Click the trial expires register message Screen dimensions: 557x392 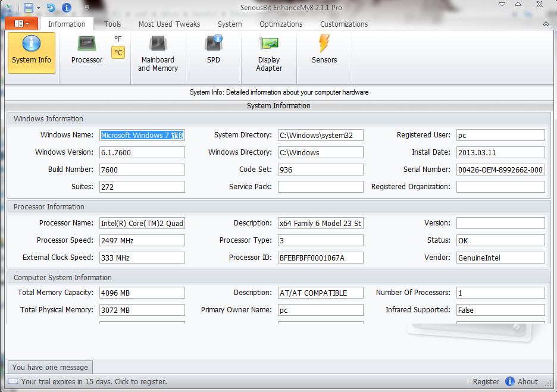(94, 382)
